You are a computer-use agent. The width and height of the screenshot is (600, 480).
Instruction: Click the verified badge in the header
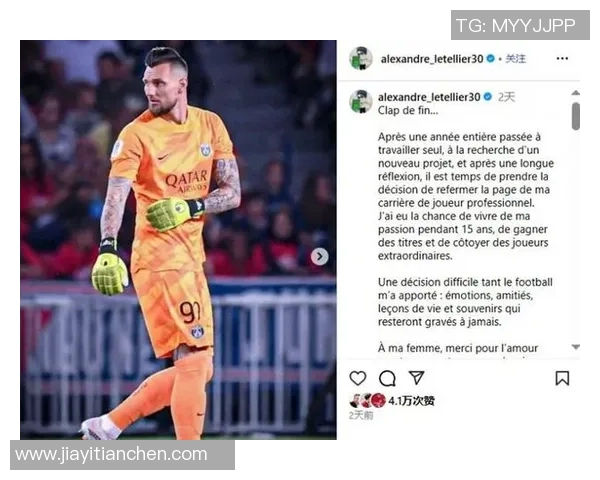(490, 59)
